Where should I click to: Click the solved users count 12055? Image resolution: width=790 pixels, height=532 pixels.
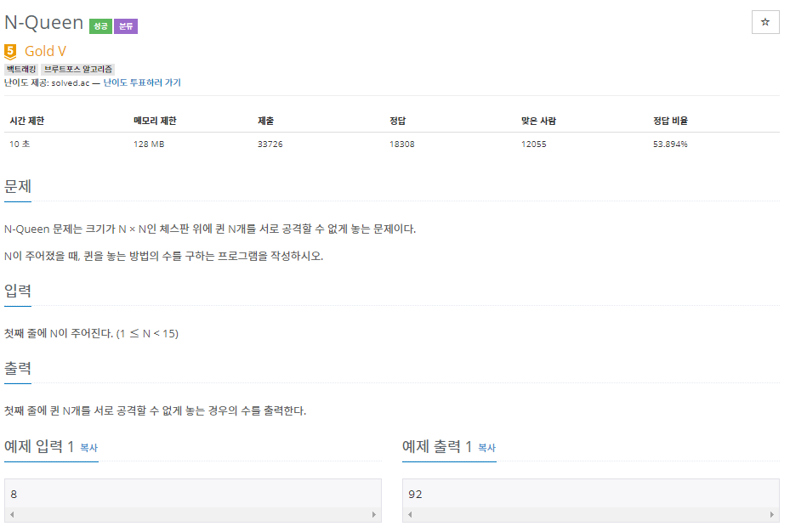pos(533,144)
